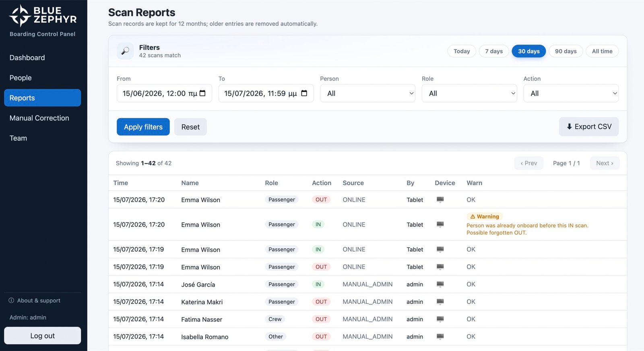
Task: Click the '42 scans match' text
Action: point(160,56)
